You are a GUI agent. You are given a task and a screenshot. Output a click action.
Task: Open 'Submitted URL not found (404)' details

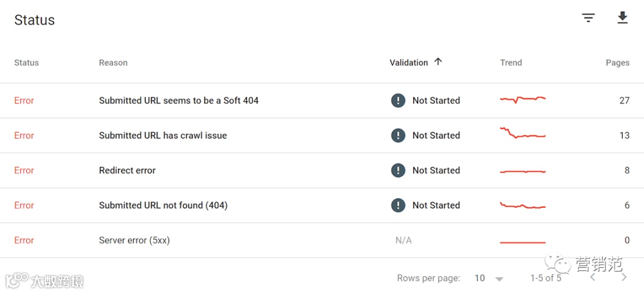[x=163, y=205]
